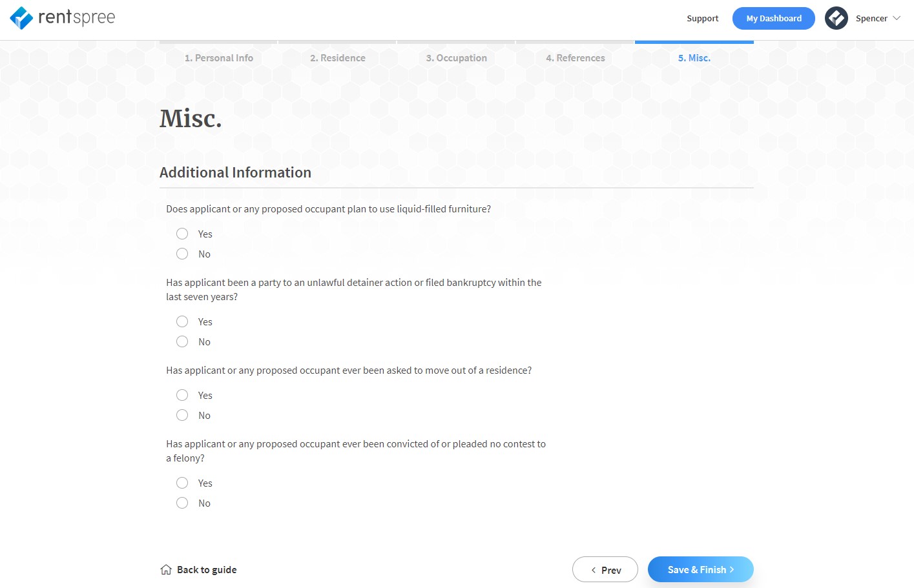
Task: Pick Yes for the felony conviction question
Action: [182, 483]
